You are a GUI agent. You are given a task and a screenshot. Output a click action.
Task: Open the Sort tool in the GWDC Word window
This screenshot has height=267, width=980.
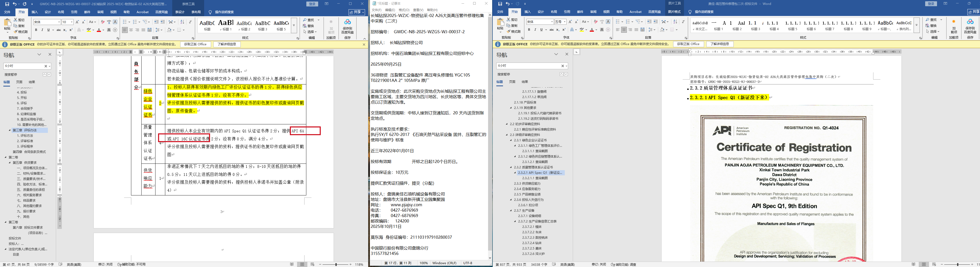tap(182, 22)
